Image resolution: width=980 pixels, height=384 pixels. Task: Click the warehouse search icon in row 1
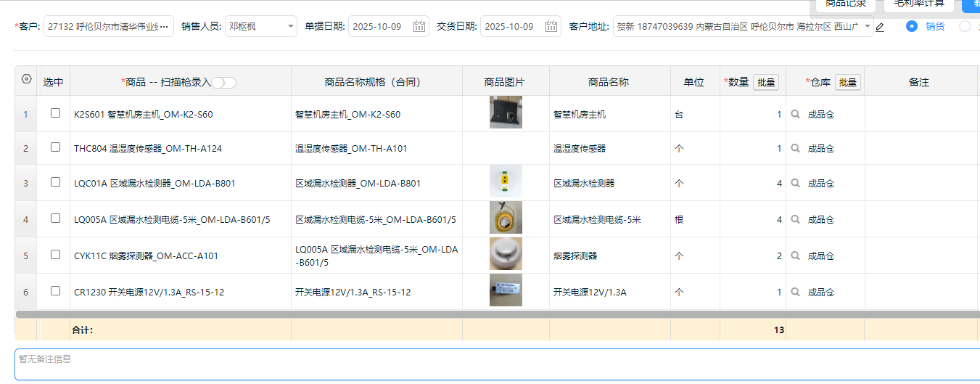point(796,115)
